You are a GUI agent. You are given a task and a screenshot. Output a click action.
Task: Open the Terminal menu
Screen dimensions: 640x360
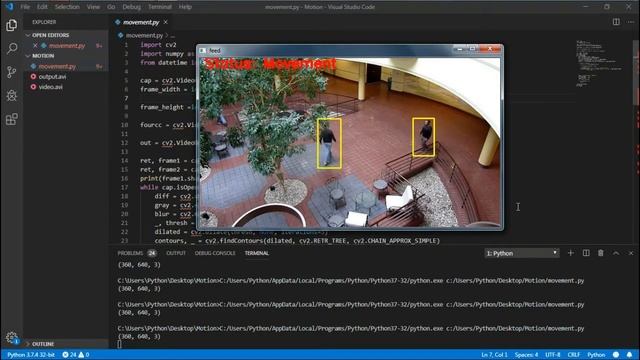[x=160, y=7]
